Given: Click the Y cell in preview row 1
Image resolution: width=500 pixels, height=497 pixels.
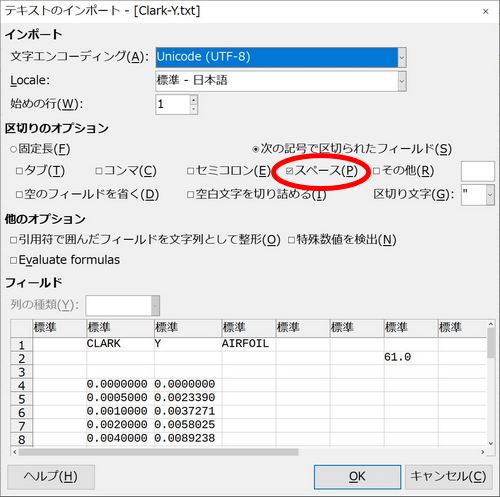Looking at the screenshot, I should pos(188,344).
